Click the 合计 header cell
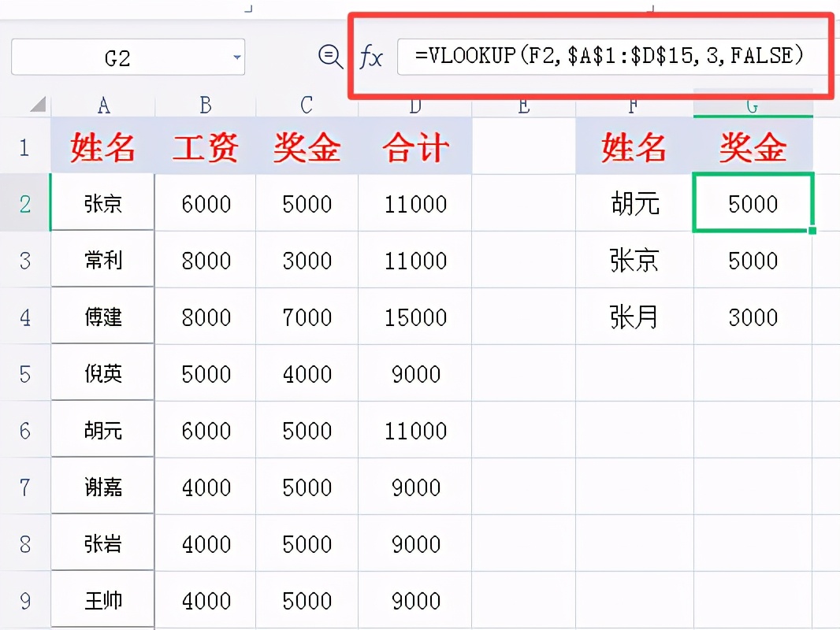The height and width of the screenshot is (630, 840). click(415, 146)
